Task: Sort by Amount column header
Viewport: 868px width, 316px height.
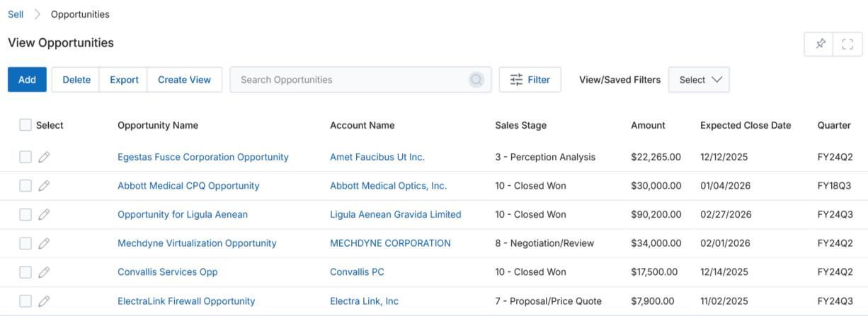Action: [649, 125]
